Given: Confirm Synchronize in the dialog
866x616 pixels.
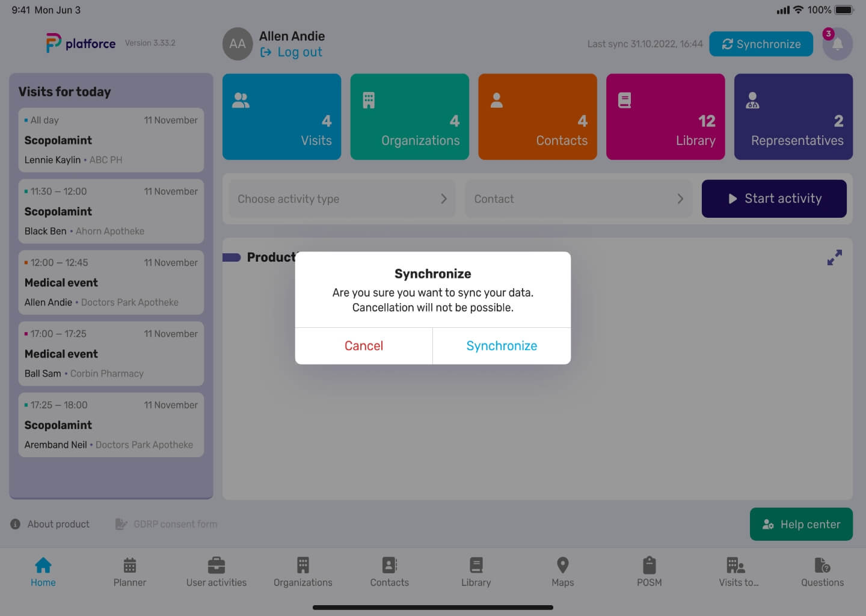Looking at the screenshot, I should tap(502, 346).
